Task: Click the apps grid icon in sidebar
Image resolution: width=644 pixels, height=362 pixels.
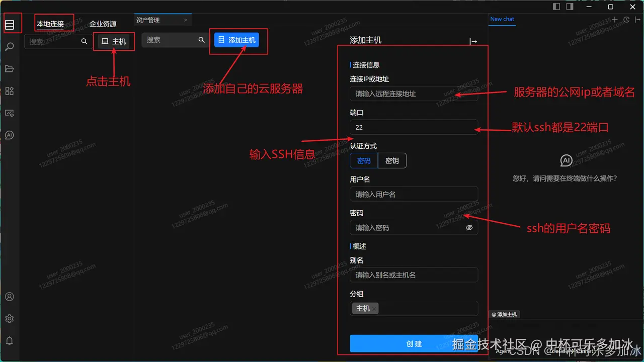Action: pos(10,90)
